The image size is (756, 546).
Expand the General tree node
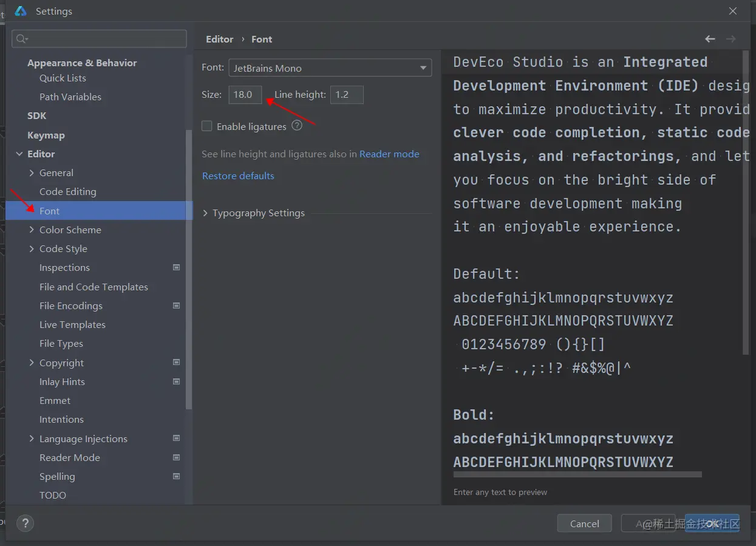32,173
